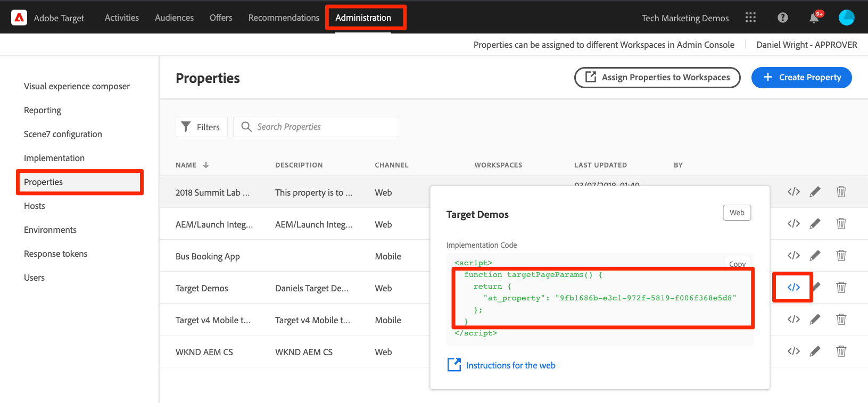Viewport: 868px width, 403px height.
Task: Edit the Bus Booking App property
Action: tap(815, 255)
